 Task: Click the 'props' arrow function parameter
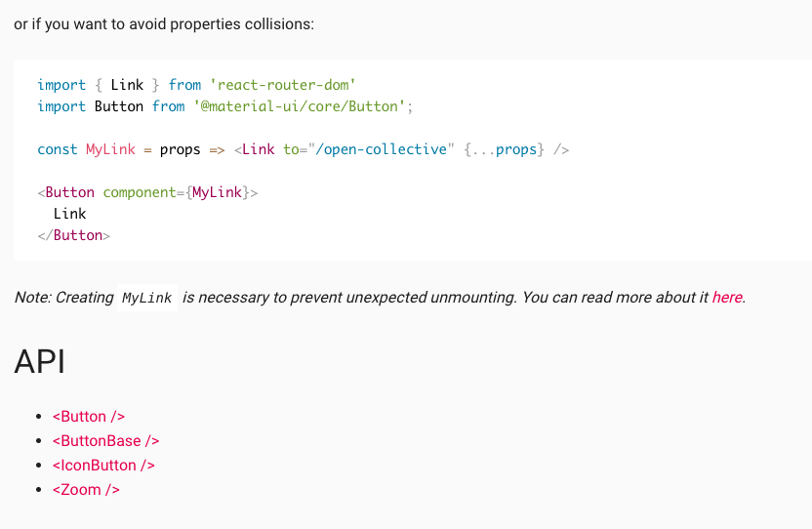pos(180,149)
